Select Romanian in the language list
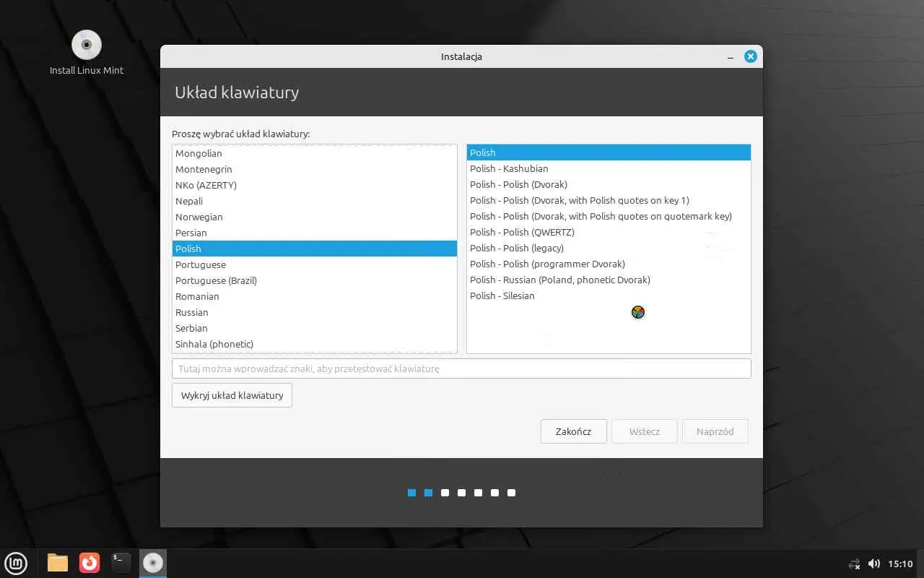This screenshot has width=924, height=578. click(315, 296)
